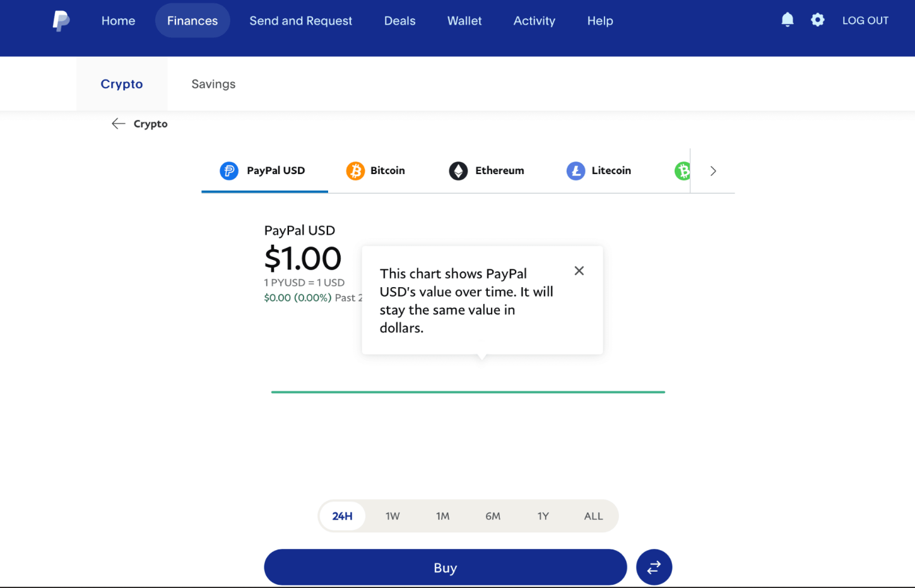Viewport: 915px width, 588px height.
Task: Click the Buy button
Action: (446, 567)
